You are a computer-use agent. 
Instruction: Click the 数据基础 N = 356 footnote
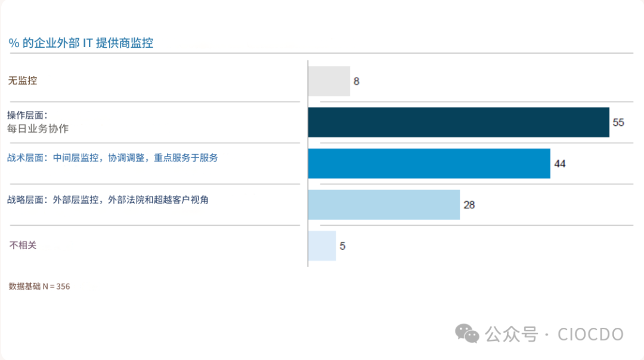(x=39, y=287)
